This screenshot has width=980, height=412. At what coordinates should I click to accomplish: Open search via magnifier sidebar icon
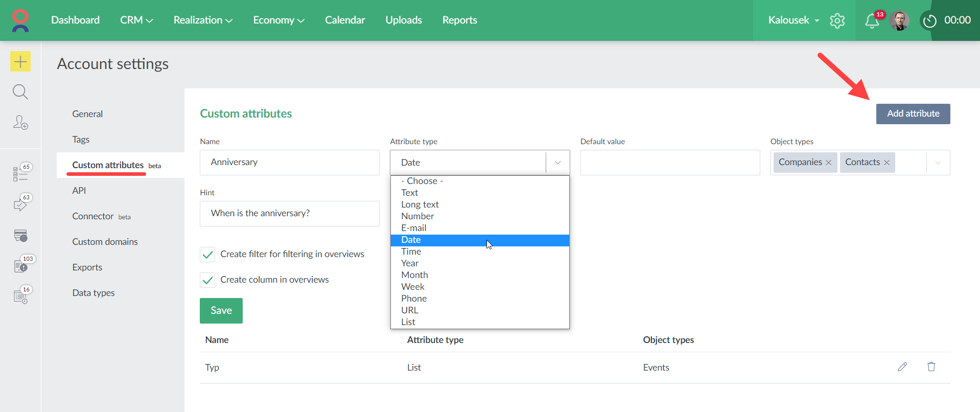pos(20,92)
